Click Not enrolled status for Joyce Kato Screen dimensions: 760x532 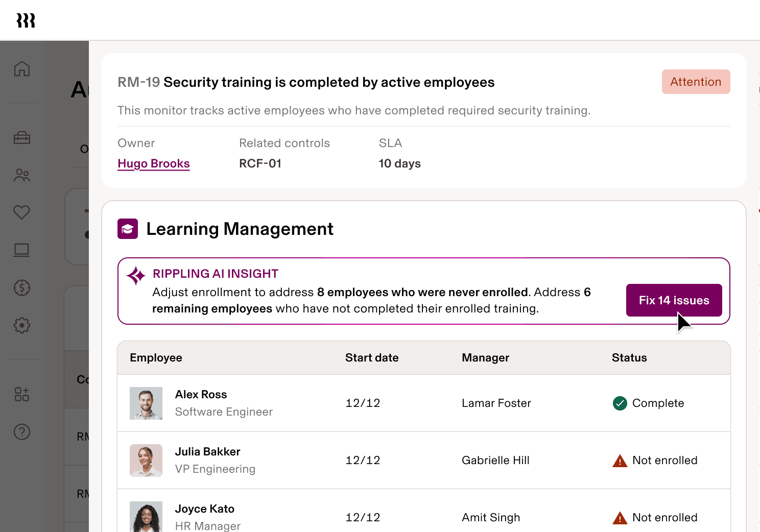click(664, 518)
